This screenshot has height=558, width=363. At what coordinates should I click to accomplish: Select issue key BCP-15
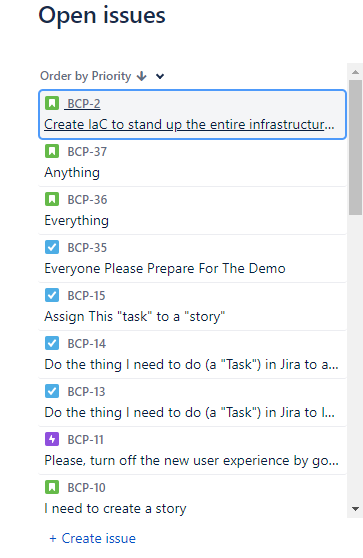[86, 296]
